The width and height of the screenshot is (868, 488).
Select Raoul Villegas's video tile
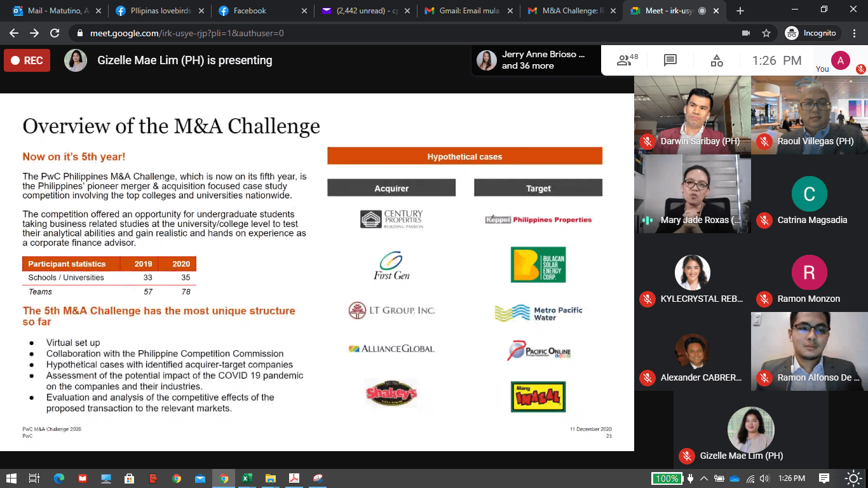(810, 115)
